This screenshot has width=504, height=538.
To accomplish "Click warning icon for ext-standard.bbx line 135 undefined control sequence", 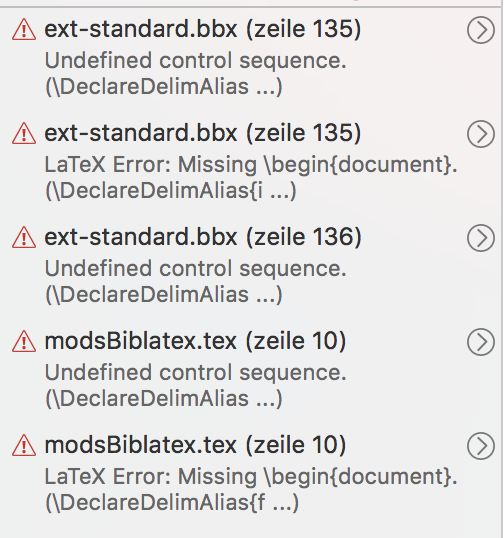I will pos(24,30).
